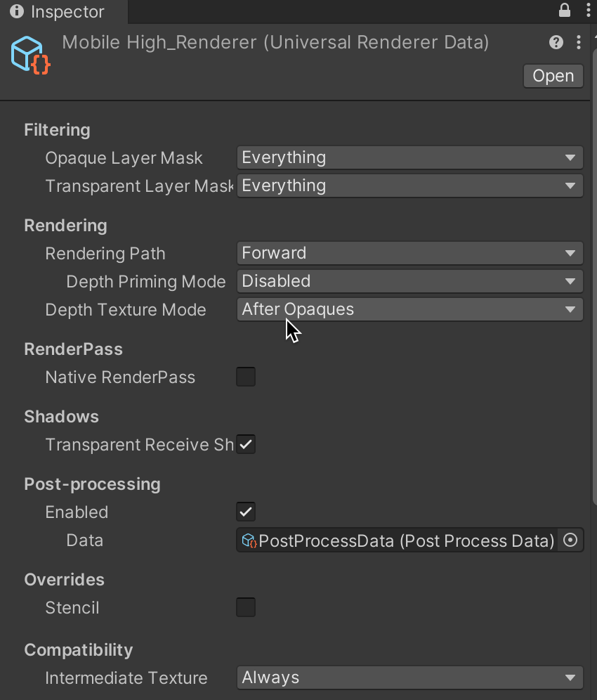Image resolution: width=597 pixels, height=700 pixels.
Task: Open the Intermediate Texture dropdown
Action: tap(410, 678)
